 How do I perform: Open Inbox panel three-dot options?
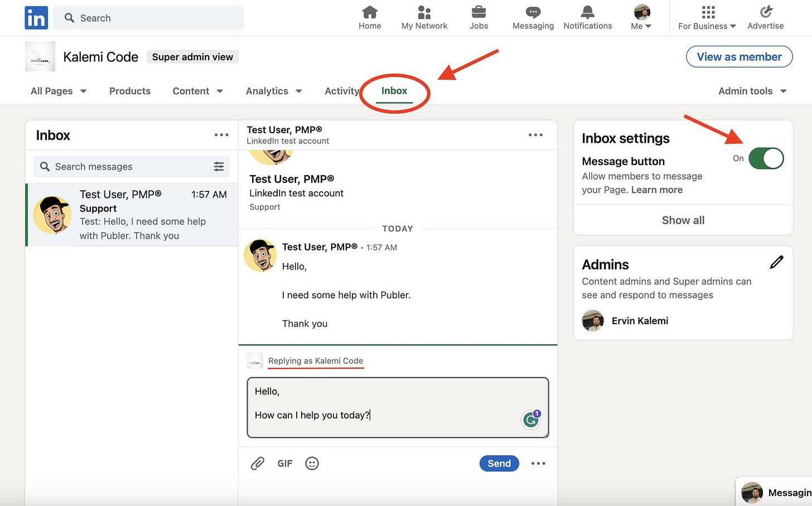coord(221,135)
